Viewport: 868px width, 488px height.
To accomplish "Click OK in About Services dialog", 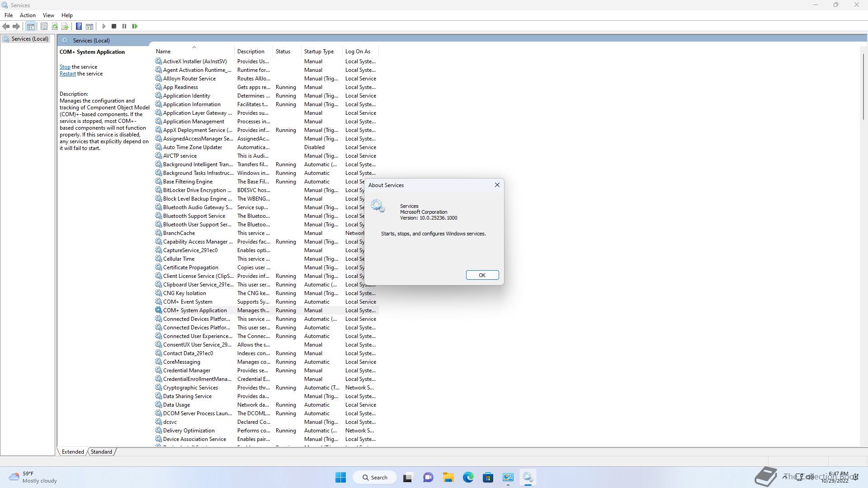I will pyautogui.click(x=482, y=275).
